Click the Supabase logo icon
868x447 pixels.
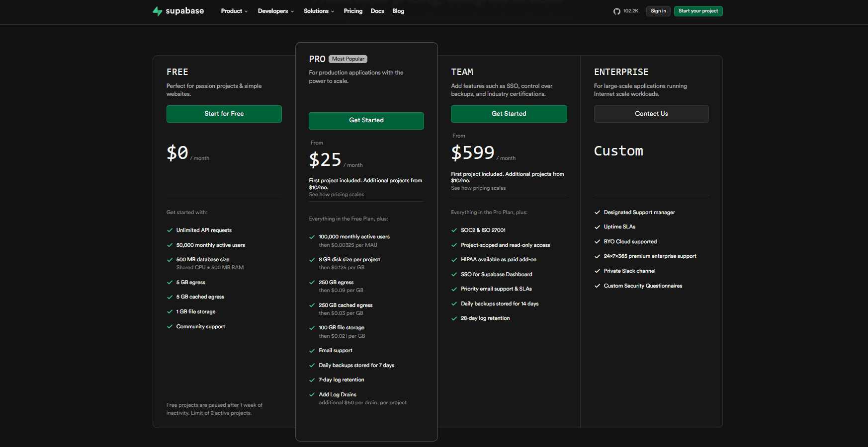[x=157, y=11]
